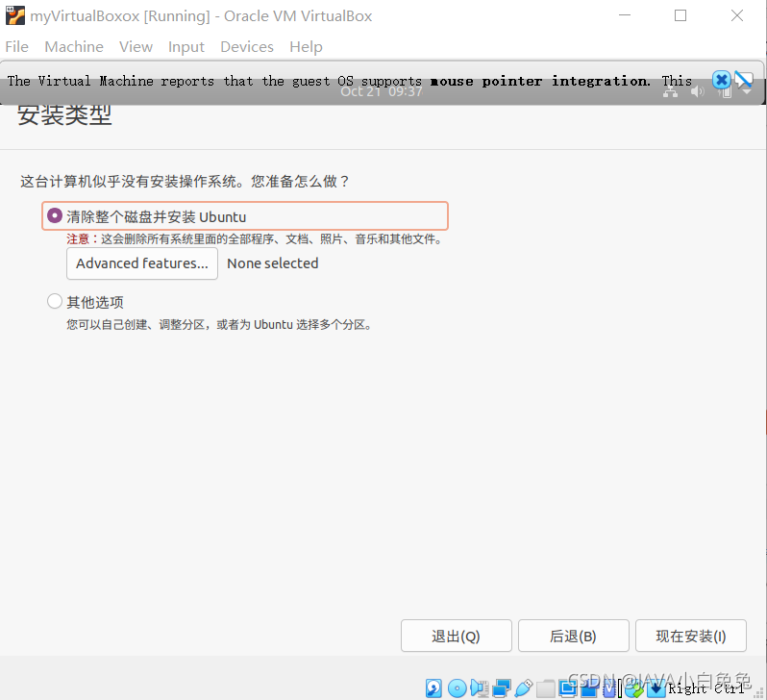The width and height of the screenshot is (767, 700).
Task: Click the 'None selected' status text
Action: (x=272, y=263)
